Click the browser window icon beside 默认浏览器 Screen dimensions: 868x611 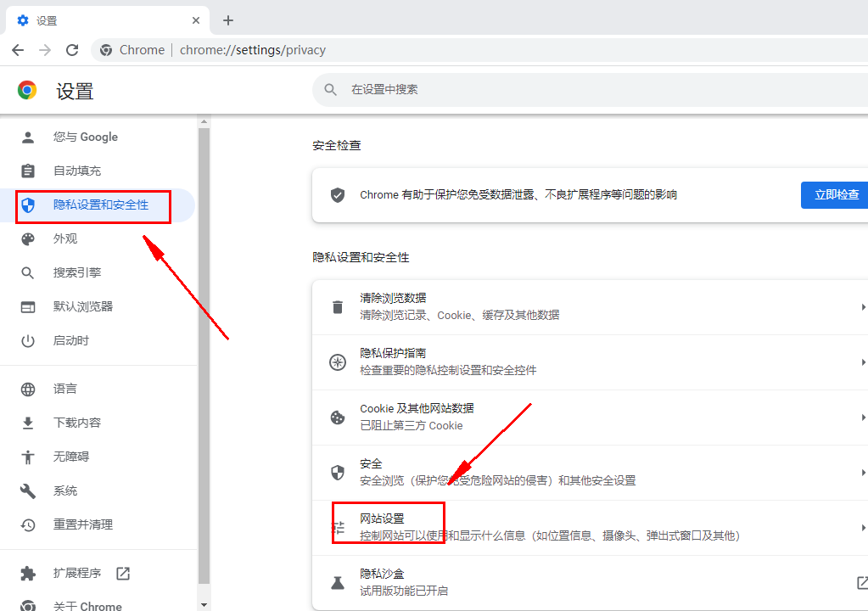tap(28, 306)
